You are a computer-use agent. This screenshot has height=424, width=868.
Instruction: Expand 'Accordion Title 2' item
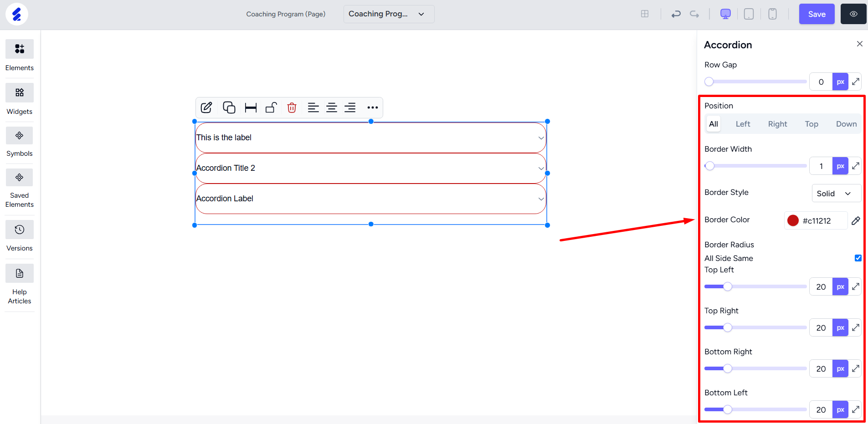point(370,168)
